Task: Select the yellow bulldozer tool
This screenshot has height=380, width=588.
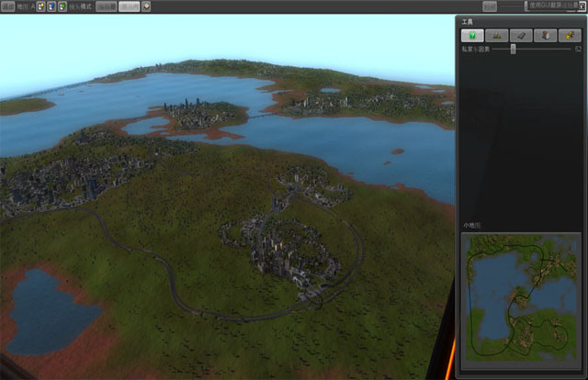Action: (x=570, y=36)
